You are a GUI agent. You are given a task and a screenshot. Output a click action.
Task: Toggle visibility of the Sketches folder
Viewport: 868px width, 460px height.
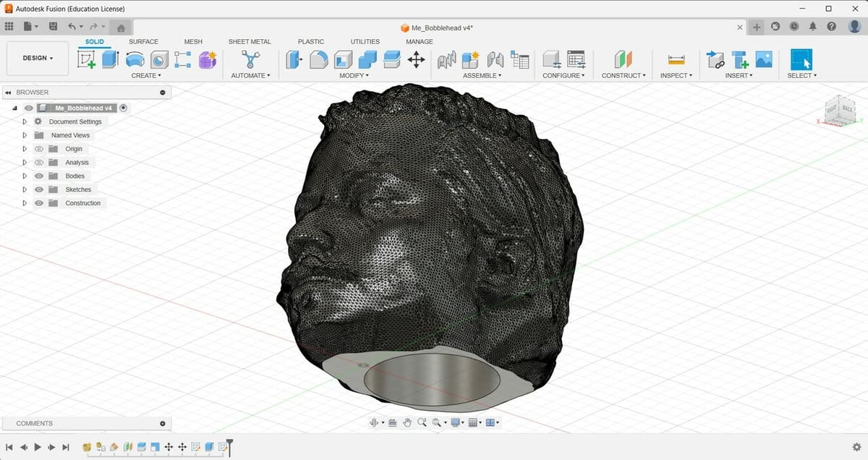(x=39, y=189)
